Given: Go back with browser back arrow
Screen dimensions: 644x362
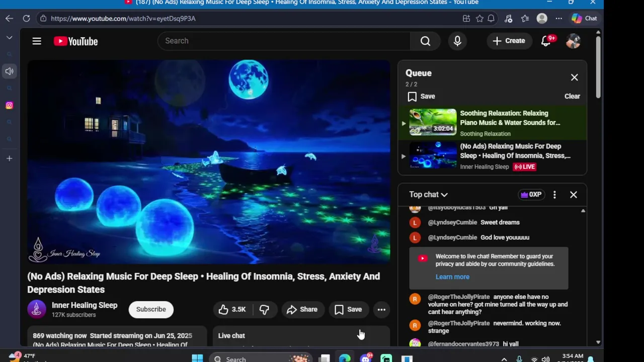Looking at the screenshot, I should [x=9, y=18].
